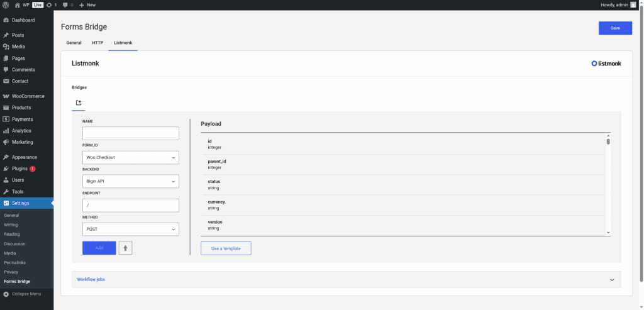Viewport: 644px width, 310px height.
Task: Select the version payload row
Action: click(x=402, y=225)
